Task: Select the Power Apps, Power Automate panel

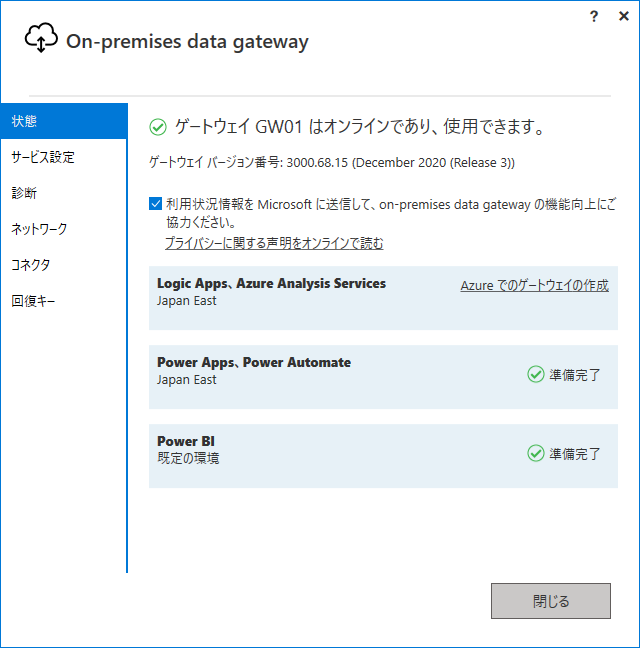Action: [383, 377]
